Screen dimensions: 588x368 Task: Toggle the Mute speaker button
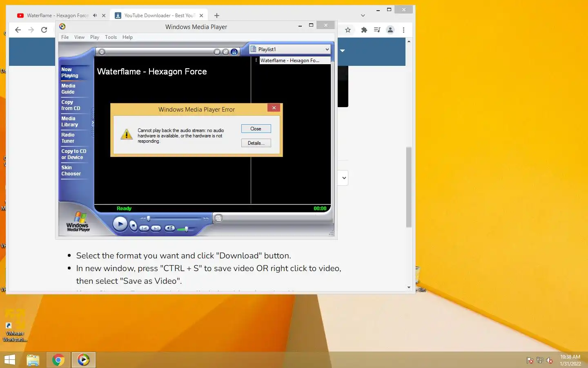point(170,228)
